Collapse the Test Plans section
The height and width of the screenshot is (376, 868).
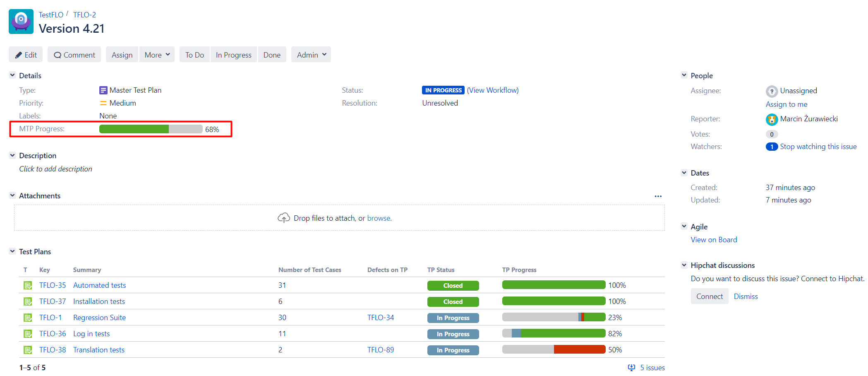point(12,251)
